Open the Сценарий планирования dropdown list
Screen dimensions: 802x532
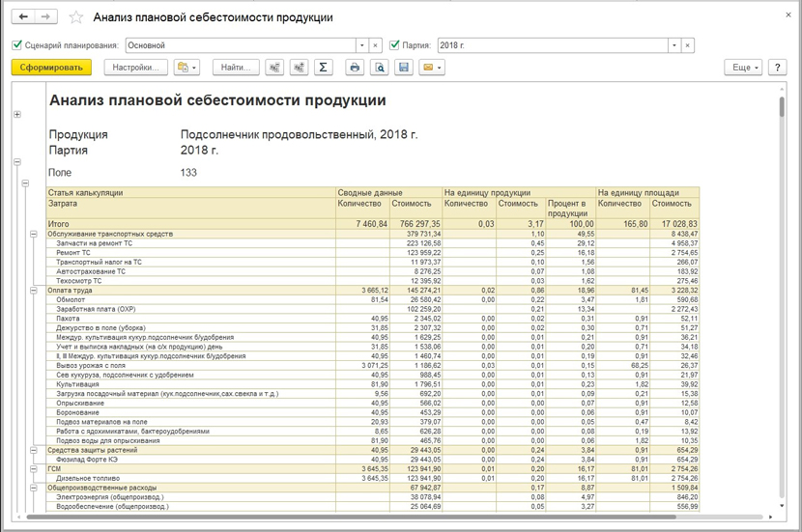[362, 45]
